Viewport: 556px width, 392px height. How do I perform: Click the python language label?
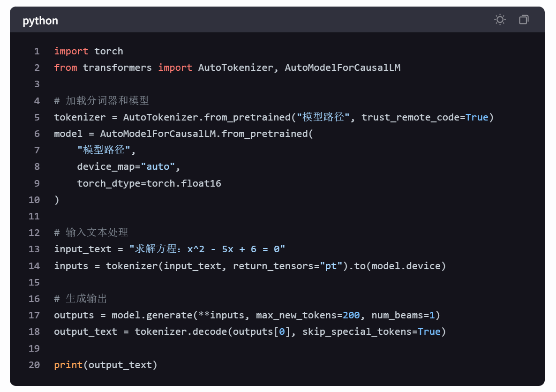pos(40,21)
